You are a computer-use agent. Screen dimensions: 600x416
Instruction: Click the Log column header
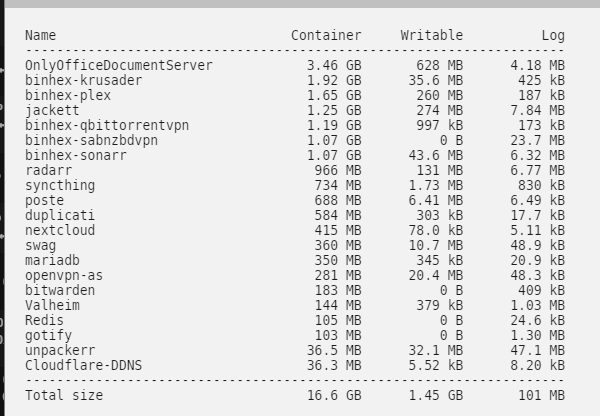pos(553,36)
